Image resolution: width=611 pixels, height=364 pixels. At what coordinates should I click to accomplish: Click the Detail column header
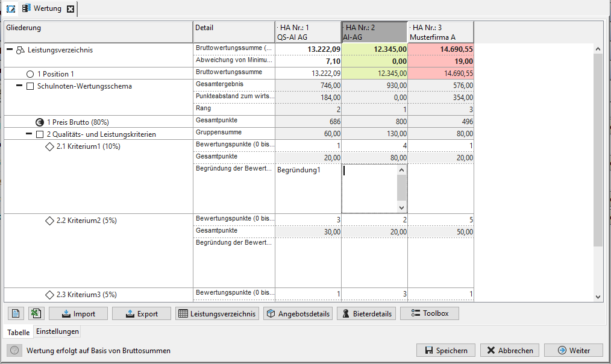[234, 32]
